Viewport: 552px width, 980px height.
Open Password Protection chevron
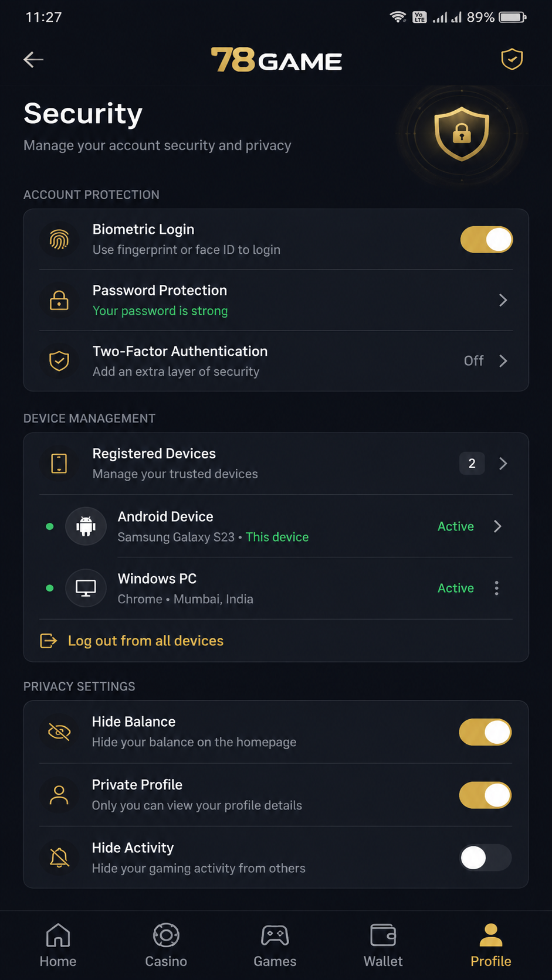click(x=503, y=301)
